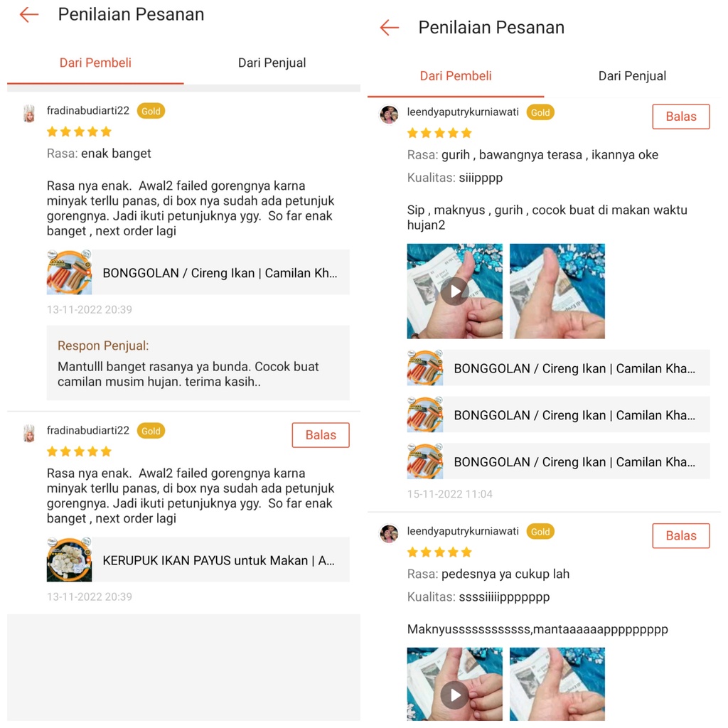The height and width of the screenshot is (728, 728).
Task: Tap five-star rating on fradinabudiarti22's second review
Action: (x=80, y=451)
